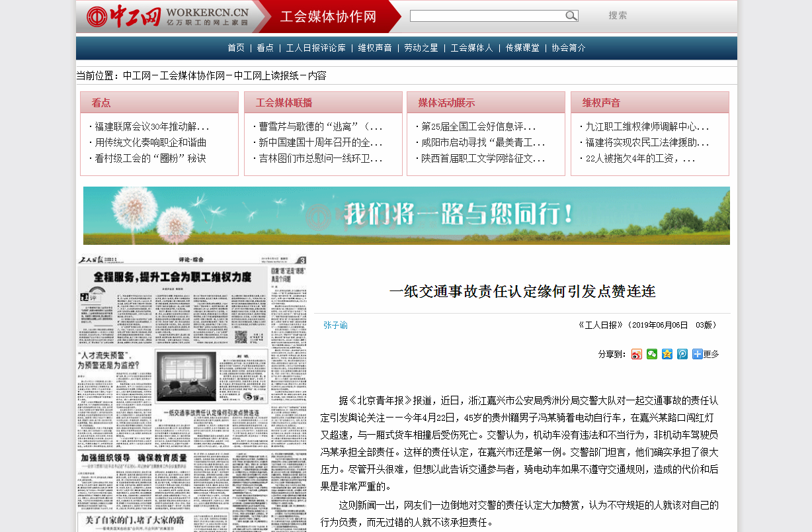
Task: Open 协会简介 navigation item
Action: 569,48
